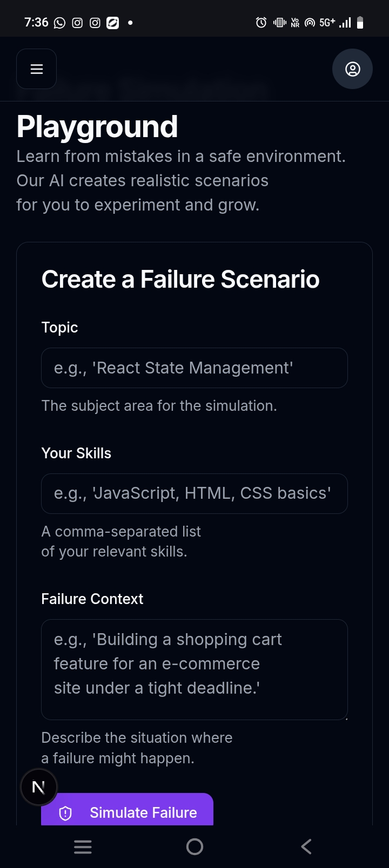The width and height of the screenshot is (389, 868).
Task: Open the user profile avatar
Action: pos(352,69)
